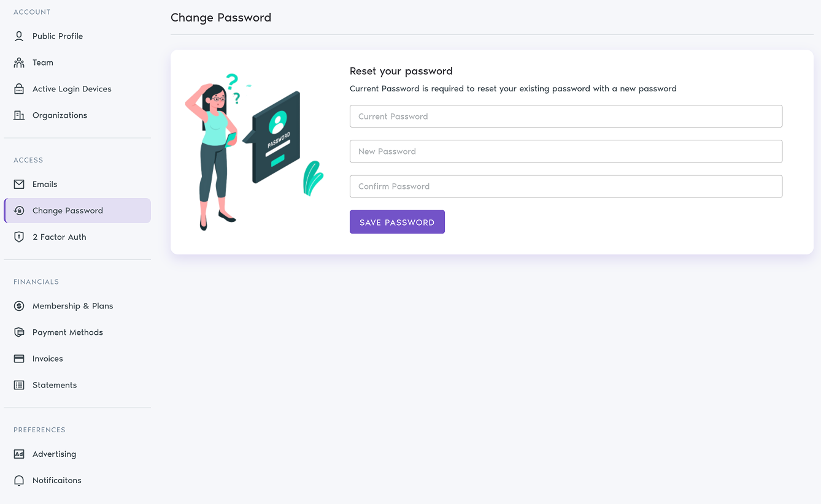Click the Invoices wallet icon
Viewport: 821px width, 504px height.
pyautogui.click(x=18, y=358)
